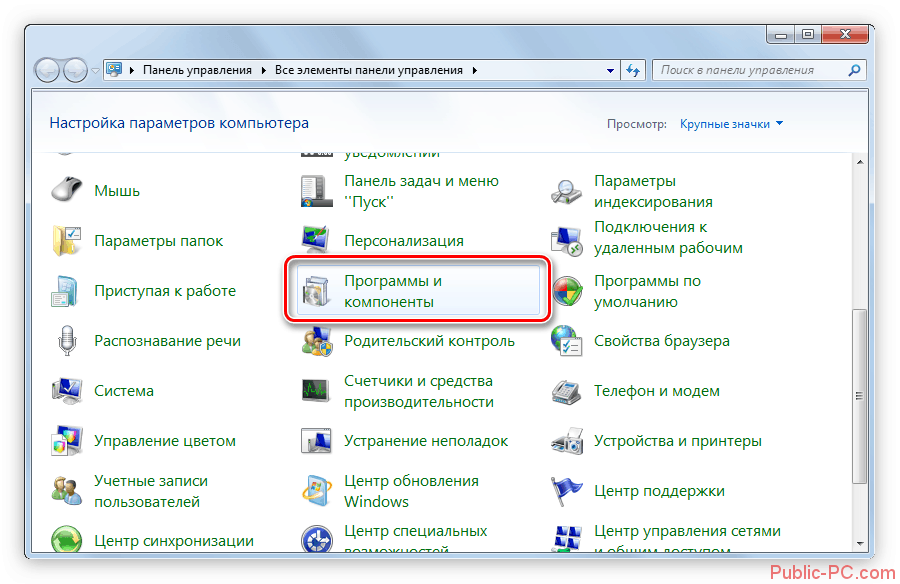
Task: Open Учетные записи пользователей link
Action: coord(146,491)
